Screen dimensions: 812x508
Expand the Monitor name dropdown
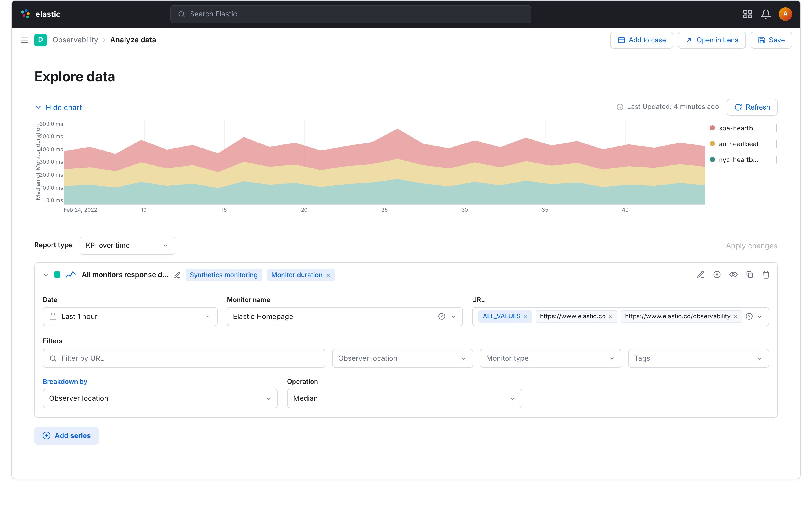coord(453,316)
